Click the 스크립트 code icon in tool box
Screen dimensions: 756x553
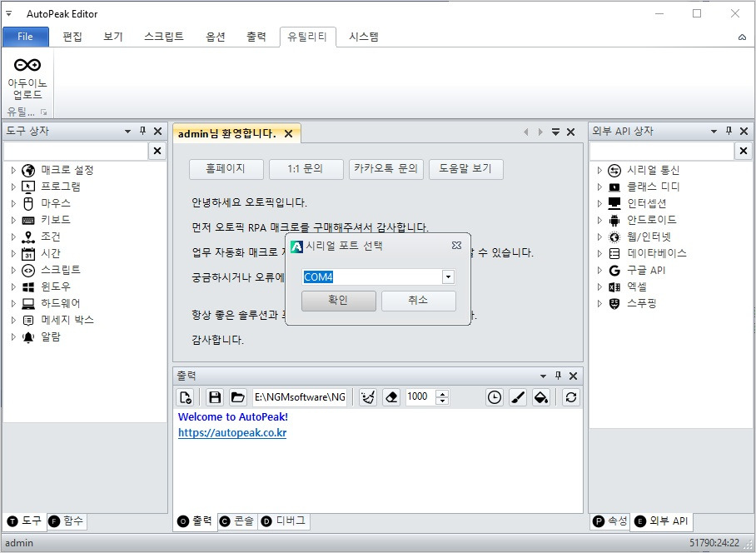tap(28, 271)
